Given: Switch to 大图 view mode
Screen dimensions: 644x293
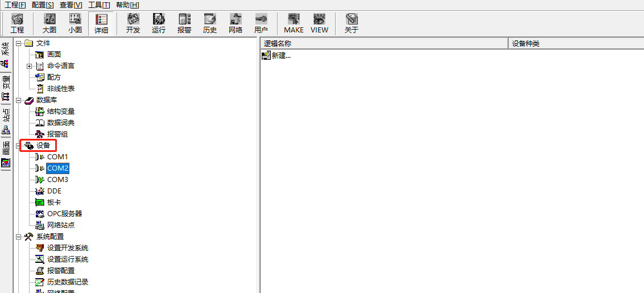Looking at the screenshot, I should click(49, 23).
